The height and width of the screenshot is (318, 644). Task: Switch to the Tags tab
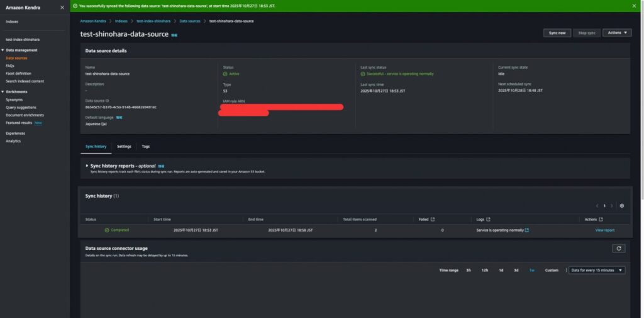[x=145, y=146]
